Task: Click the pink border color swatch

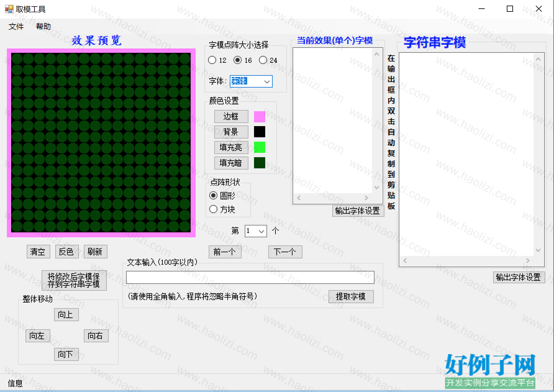Action: 260,116
